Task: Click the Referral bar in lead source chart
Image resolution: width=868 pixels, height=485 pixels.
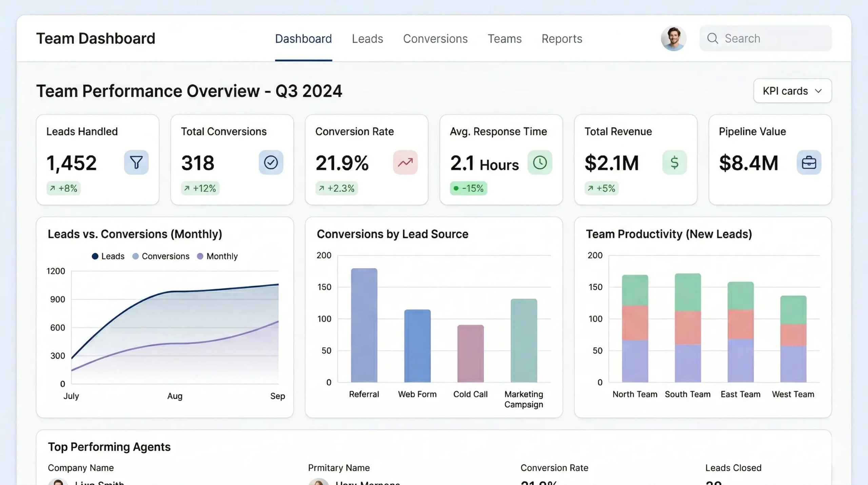Action: (x=364, y=325)
